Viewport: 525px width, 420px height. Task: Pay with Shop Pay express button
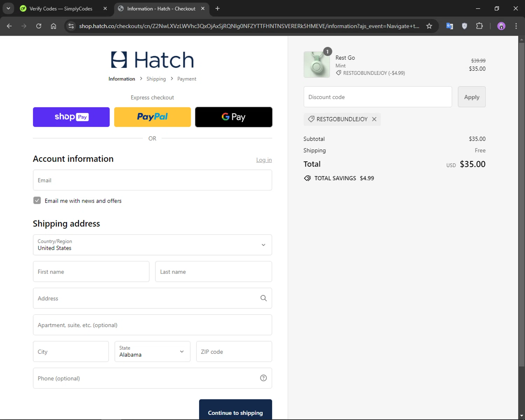[x=71, y=117]
